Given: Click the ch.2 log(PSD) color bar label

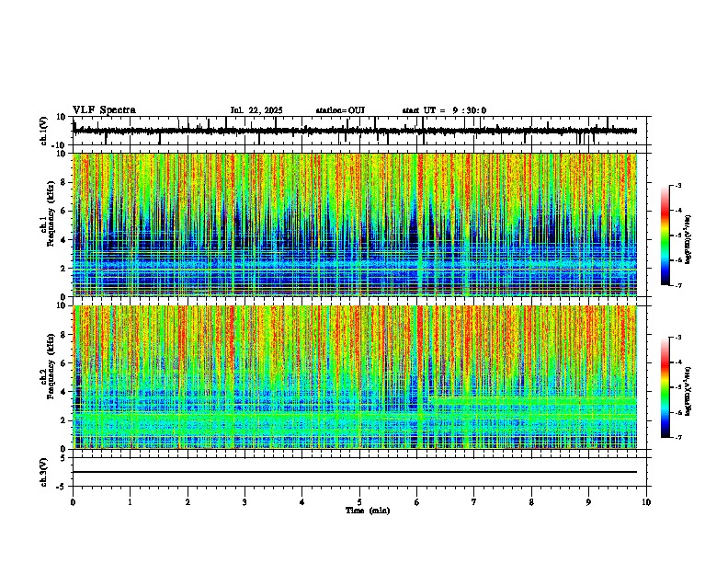Looking at the screenshot, I should pyautogui.click(x=688, y=391).
